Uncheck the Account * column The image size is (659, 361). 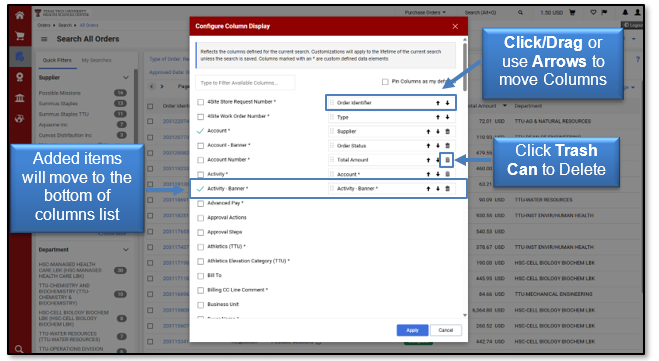point(200,131)
